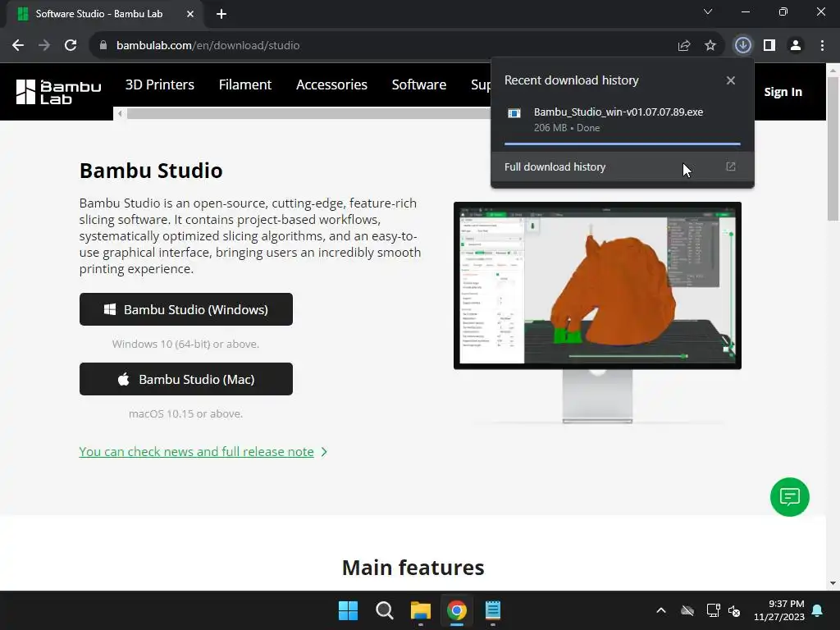Click the Chrome taskbar icon
This screenshot has height=630, width=840.
[x=456, y=610]
